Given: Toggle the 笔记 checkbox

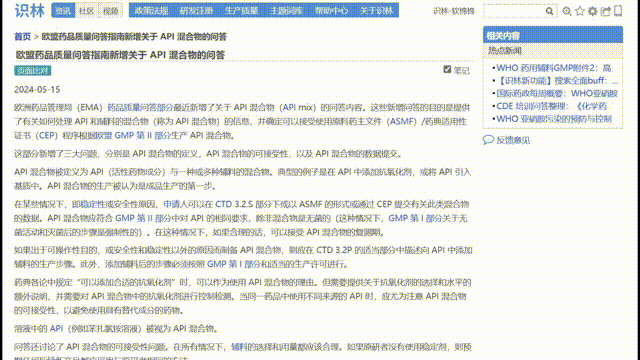Looking at the screenshot, I should click(x=447, y=70).
